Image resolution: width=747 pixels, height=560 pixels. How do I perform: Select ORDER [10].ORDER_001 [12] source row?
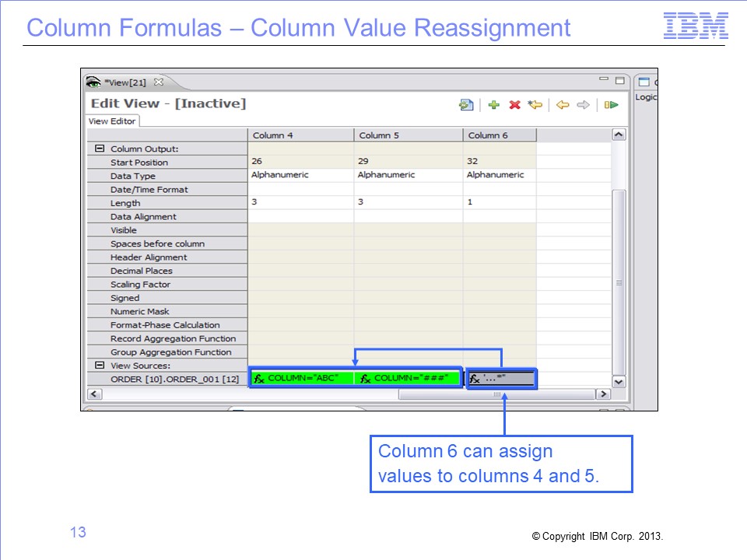(x=174, y=379)
